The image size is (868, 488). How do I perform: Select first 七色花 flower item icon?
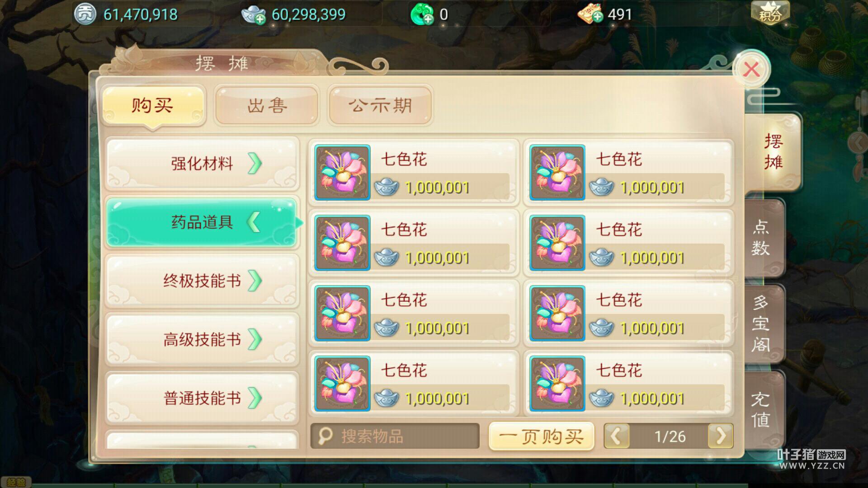pos(342,173)
